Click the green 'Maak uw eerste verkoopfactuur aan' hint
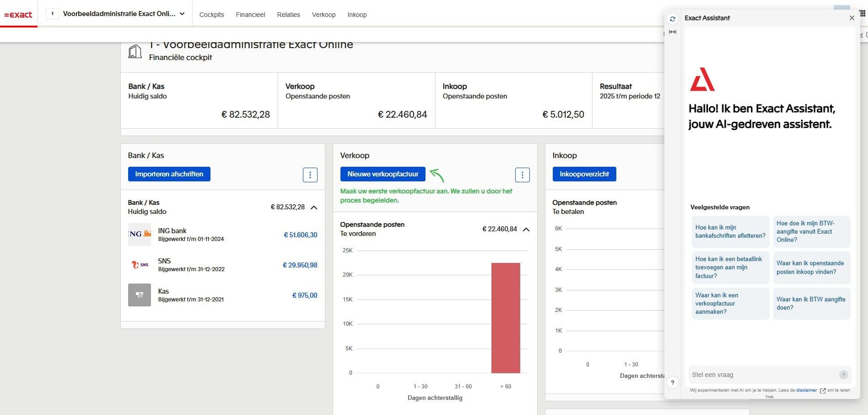 click(426, 196)
